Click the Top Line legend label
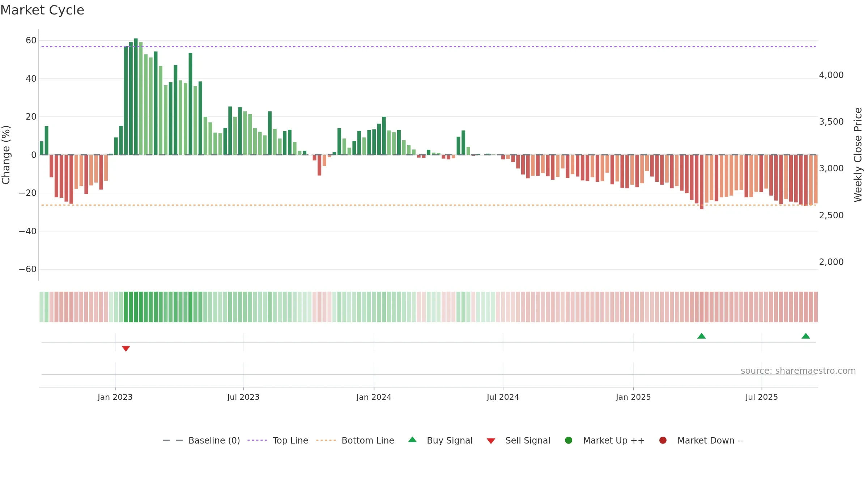The width and height of the screenshot is (868, 488). pos(290,440)
